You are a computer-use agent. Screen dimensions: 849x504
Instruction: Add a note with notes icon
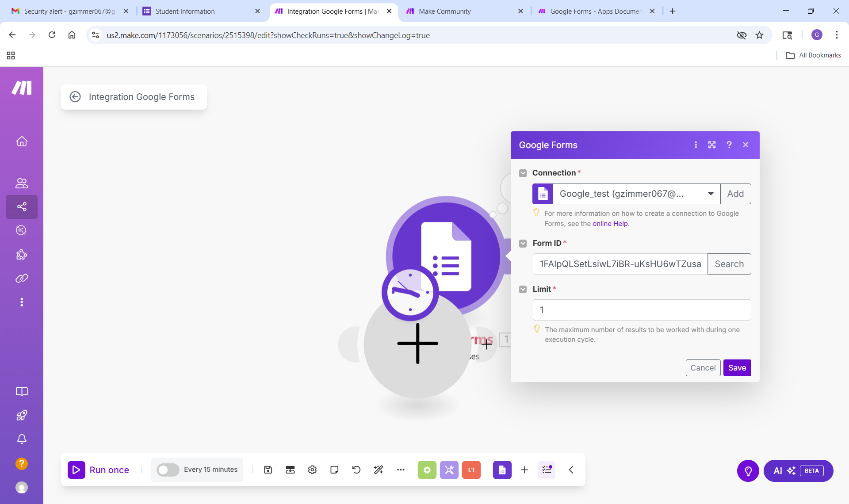[x=334, y=470]
